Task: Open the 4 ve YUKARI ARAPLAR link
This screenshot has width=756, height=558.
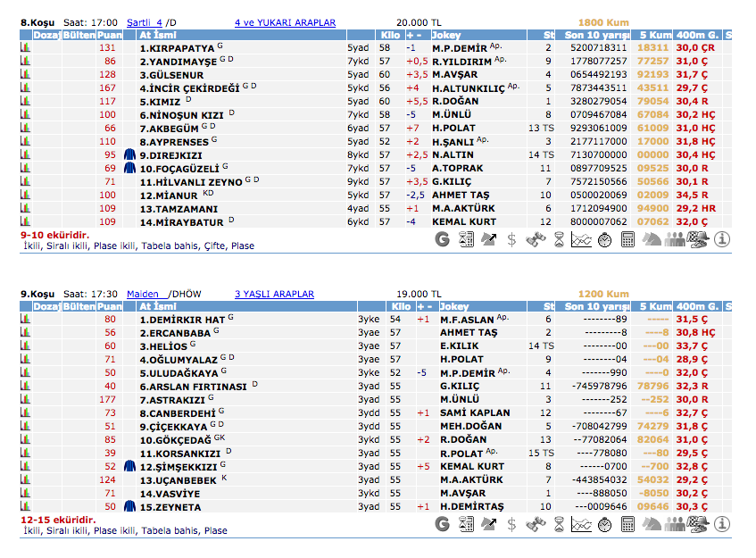Action: 285,21
